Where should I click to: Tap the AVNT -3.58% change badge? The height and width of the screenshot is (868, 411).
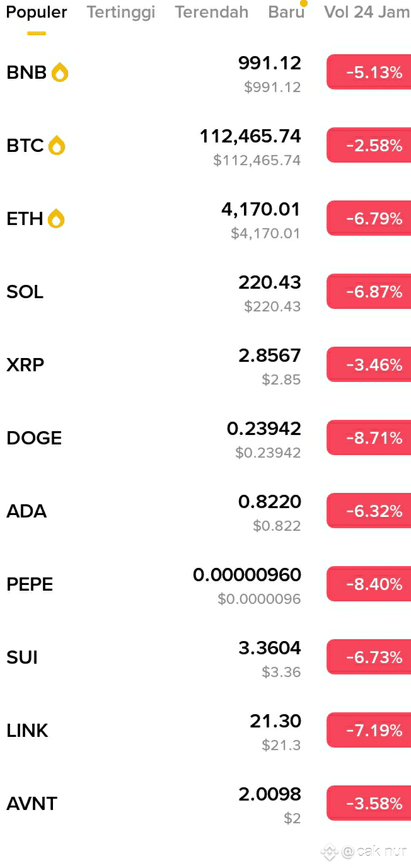point(369,804)
